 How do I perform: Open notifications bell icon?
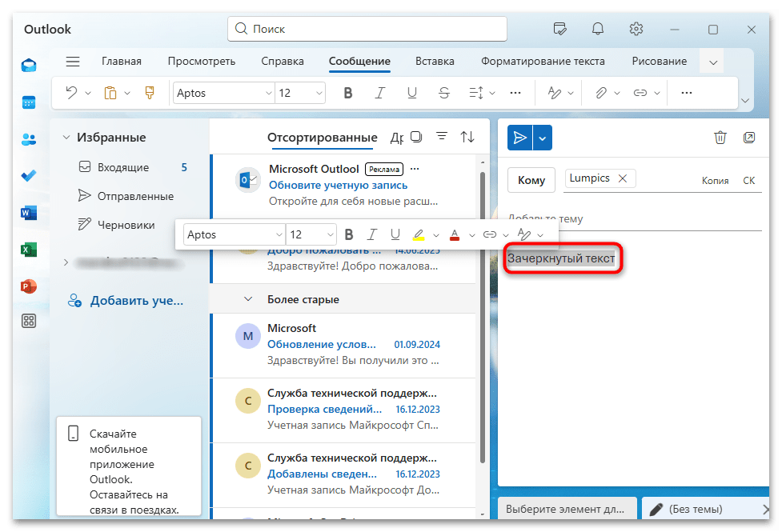click(597, 29)
